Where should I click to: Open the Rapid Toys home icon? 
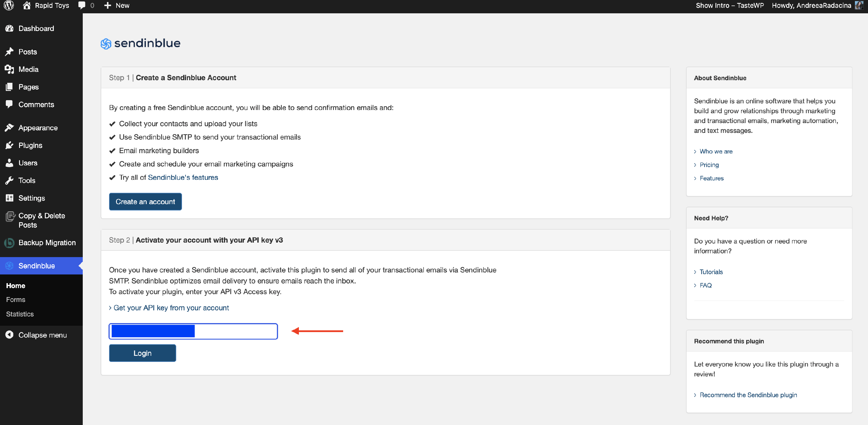[x=27, y=6]
